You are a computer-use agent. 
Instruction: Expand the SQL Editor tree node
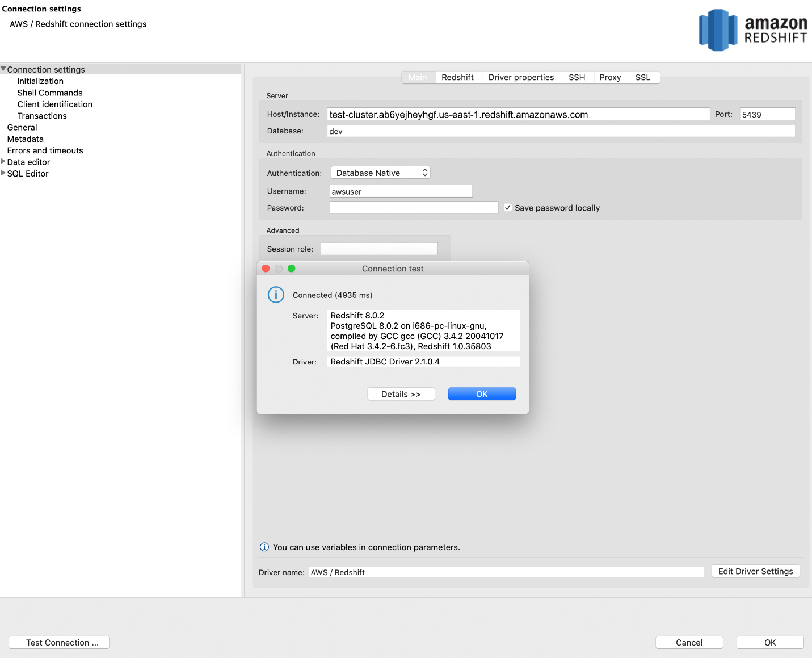click(3, 173)
